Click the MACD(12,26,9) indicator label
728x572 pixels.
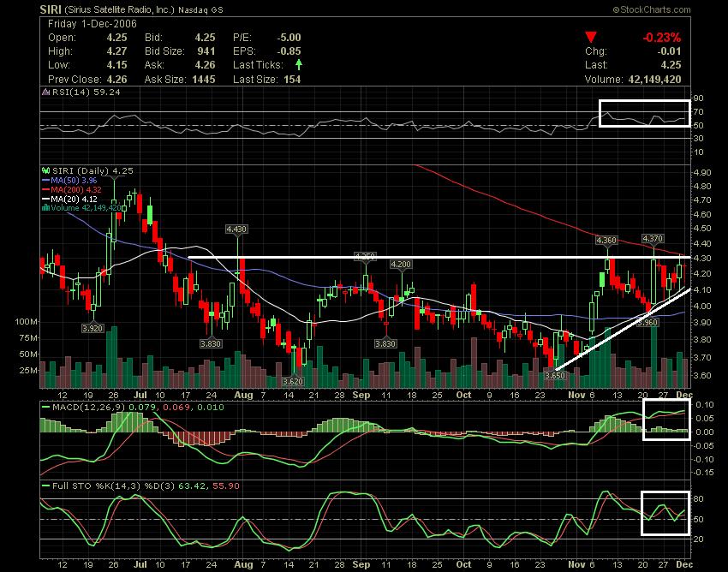89,407
